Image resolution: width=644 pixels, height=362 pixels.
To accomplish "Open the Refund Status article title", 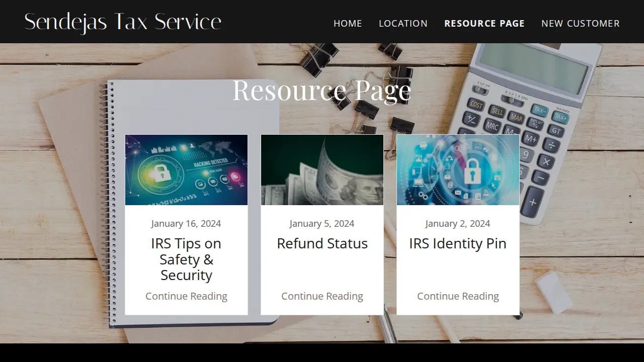I will point(322,243).
